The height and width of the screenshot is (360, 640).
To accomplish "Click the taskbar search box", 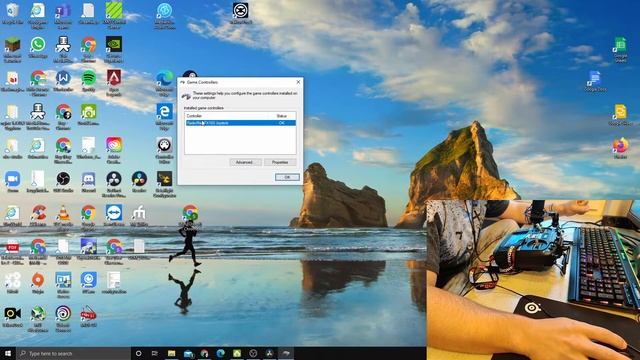I will (x=73, y=353).
